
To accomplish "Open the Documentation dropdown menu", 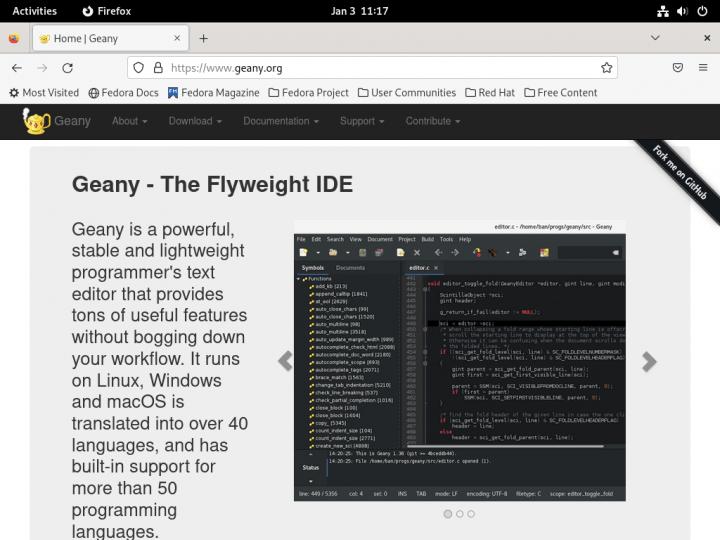I will tap(281, 121).
